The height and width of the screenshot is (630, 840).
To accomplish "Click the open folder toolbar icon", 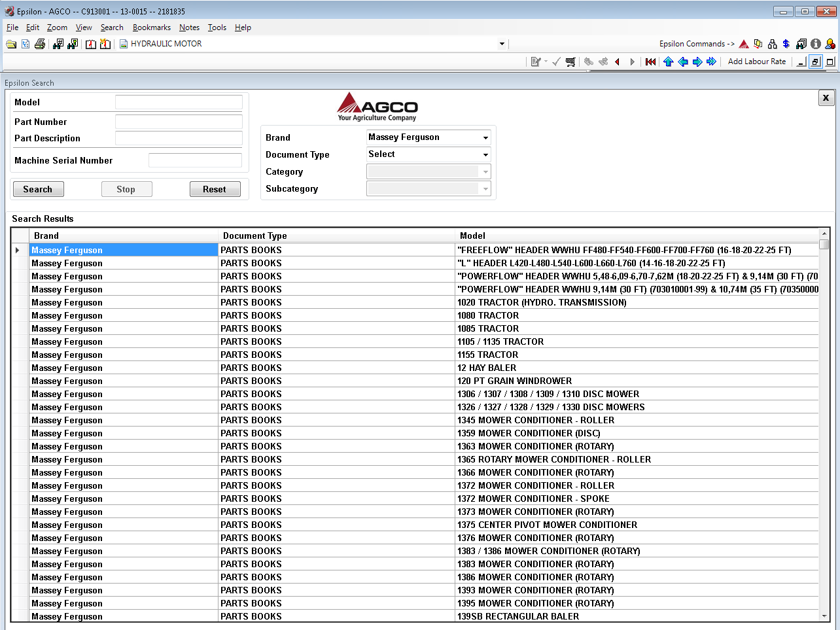I will click(11, 44).
